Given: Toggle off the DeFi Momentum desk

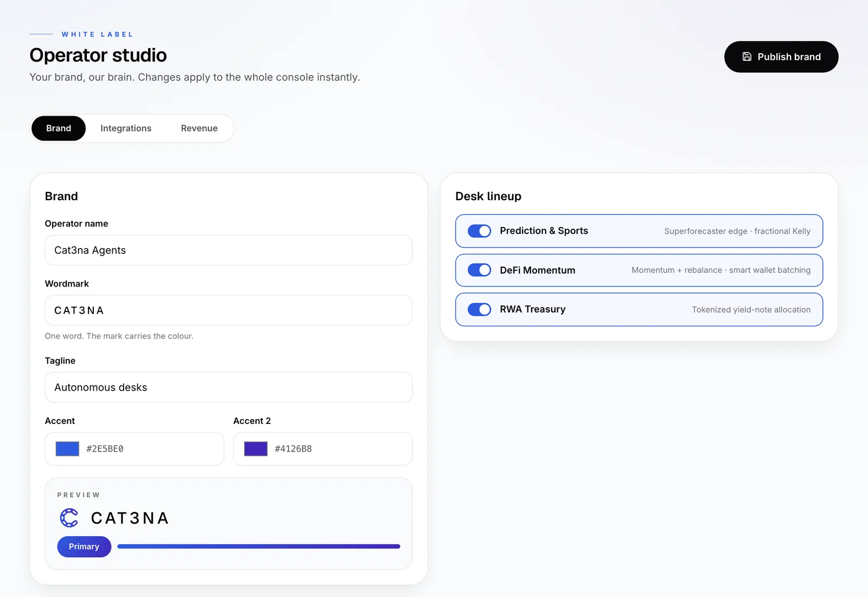Looking at the screenshot, I should (480, 270).
